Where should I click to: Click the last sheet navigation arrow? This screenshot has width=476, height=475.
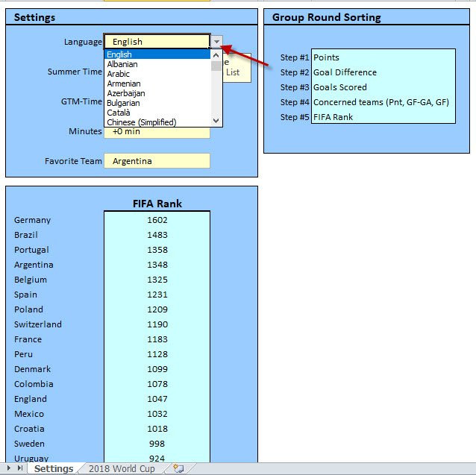21,469
